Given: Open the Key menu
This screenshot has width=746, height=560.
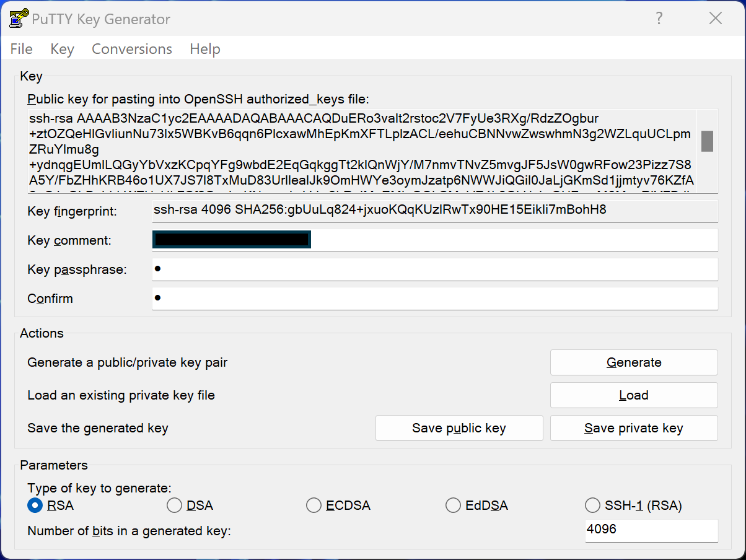Looking at the screenshot, I should [62, 49].
